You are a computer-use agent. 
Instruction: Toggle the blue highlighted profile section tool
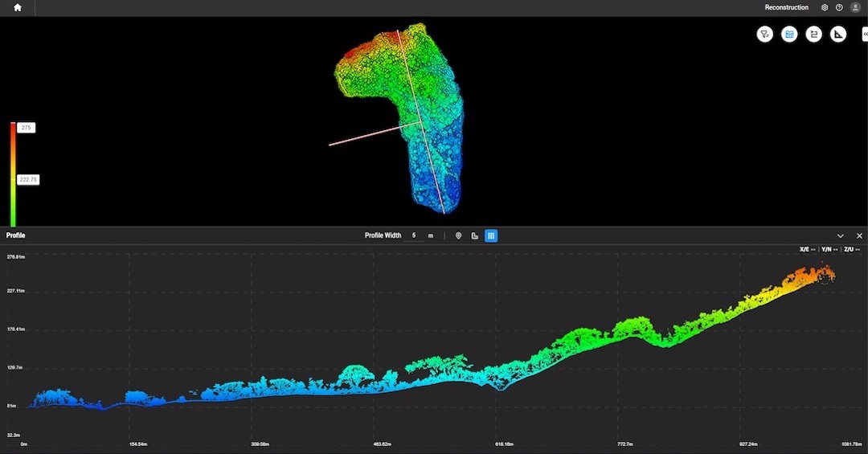789,34
